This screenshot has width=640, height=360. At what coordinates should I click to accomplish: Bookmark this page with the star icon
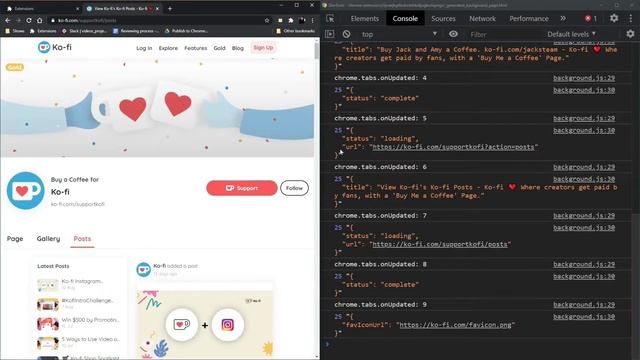coord(267,20)
